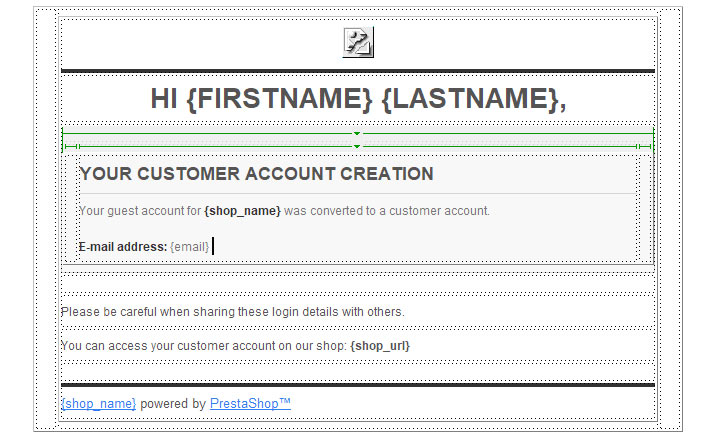The image size is (728, 444).
Task: Click the bold {shop_name} variable in body
Action: tap(242, 211)
